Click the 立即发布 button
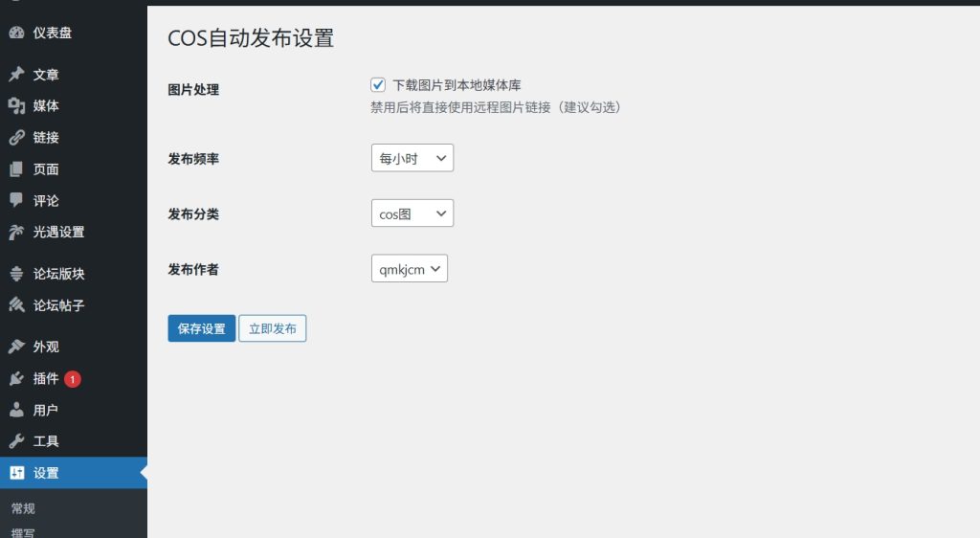 coord(273,328)
